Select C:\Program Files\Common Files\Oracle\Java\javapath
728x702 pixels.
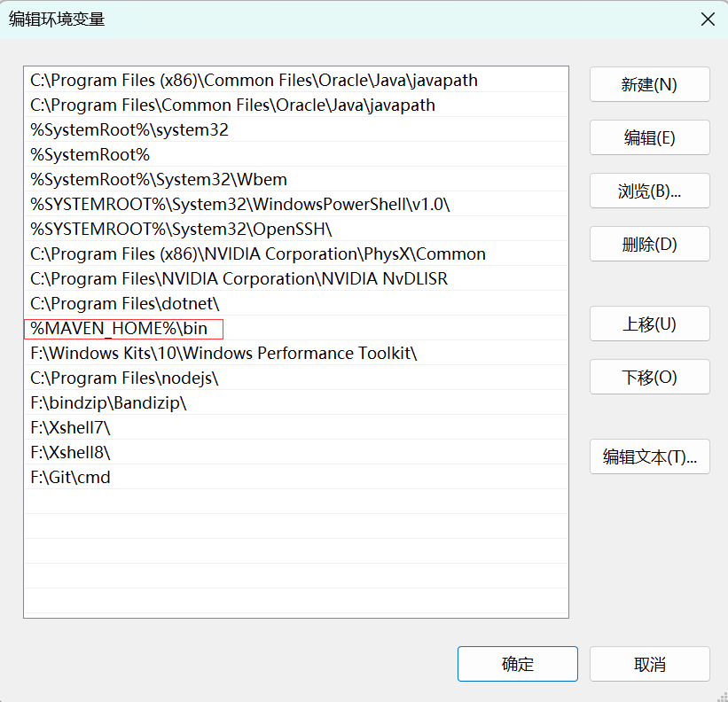click(296, 105)
